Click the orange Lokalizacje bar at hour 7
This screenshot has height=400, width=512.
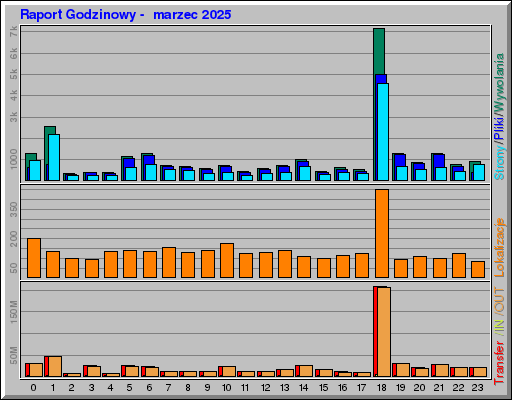point(169,262)
